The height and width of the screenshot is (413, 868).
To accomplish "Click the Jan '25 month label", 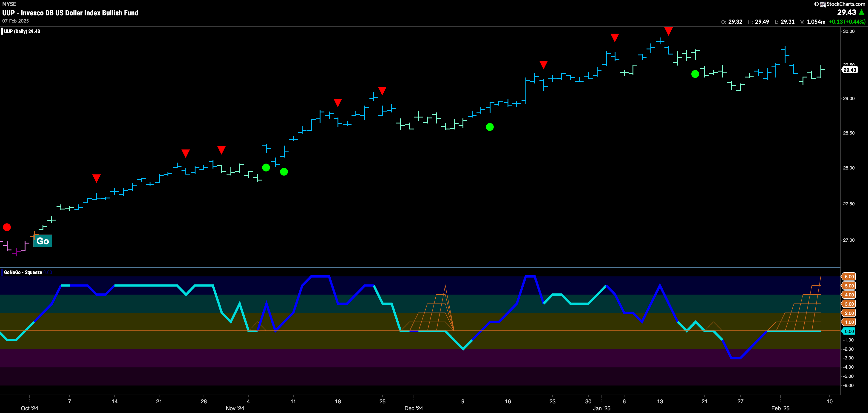I will pyautogui.click(x=601, y=408).
